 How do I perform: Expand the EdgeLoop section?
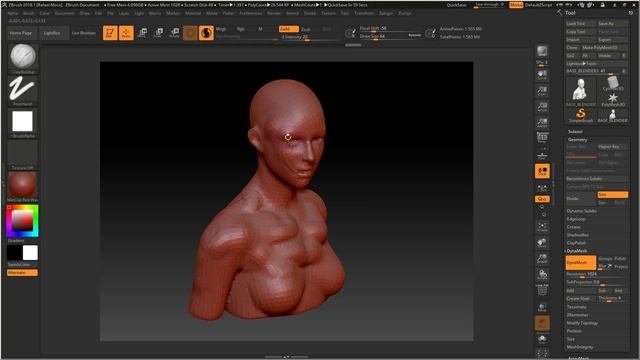576,219
